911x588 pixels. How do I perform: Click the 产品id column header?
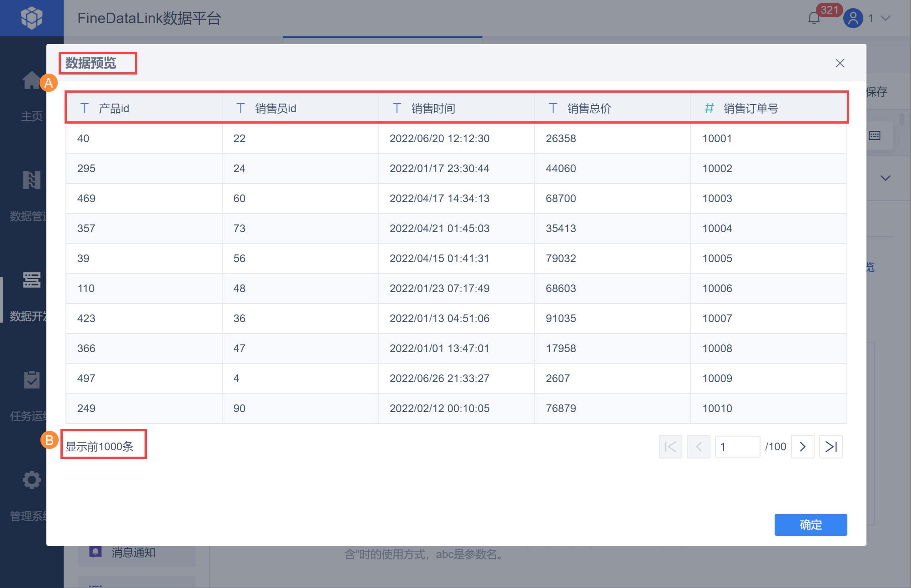[114, 109]
